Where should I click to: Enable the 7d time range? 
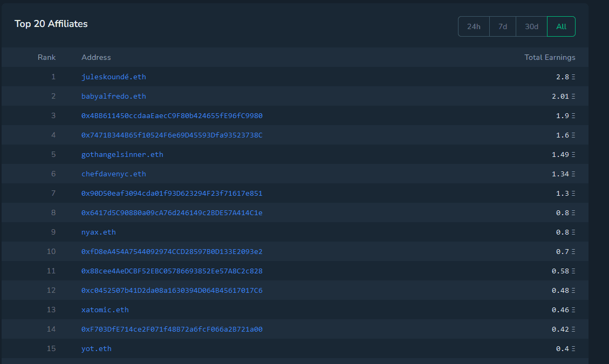click(x=502, y=26)
